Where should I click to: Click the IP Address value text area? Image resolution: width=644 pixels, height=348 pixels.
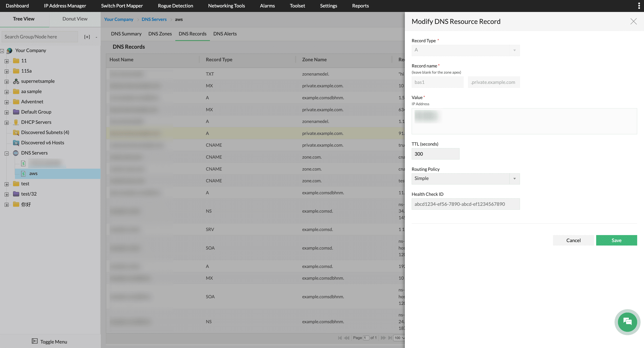524,121
